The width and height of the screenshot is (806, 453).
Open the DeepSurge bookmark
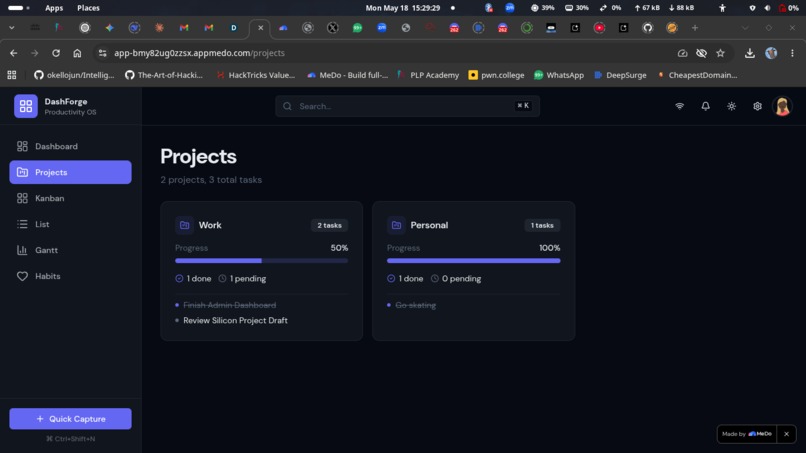620,75
